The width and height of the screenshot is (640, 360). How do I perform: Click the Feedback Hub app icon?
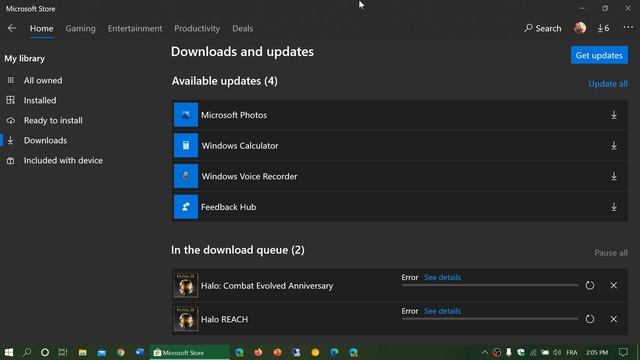pos(186,207)
